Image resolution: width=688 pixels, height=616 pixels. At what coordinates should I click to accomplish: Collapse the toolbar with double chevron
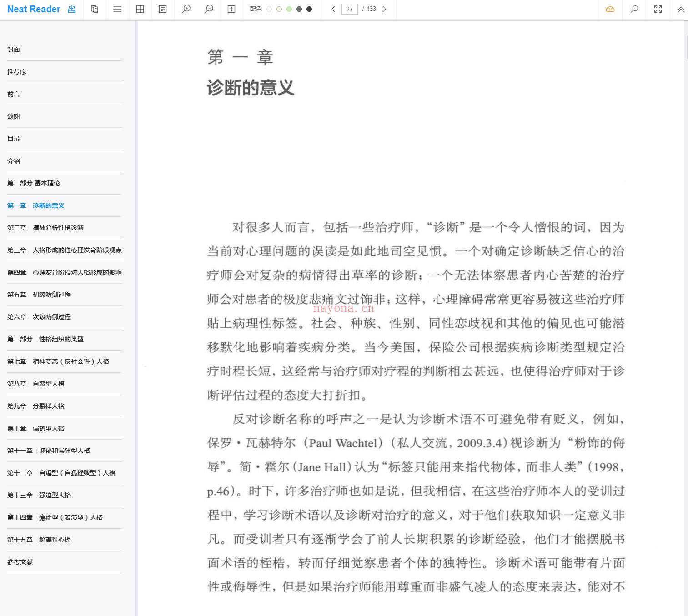681,10
